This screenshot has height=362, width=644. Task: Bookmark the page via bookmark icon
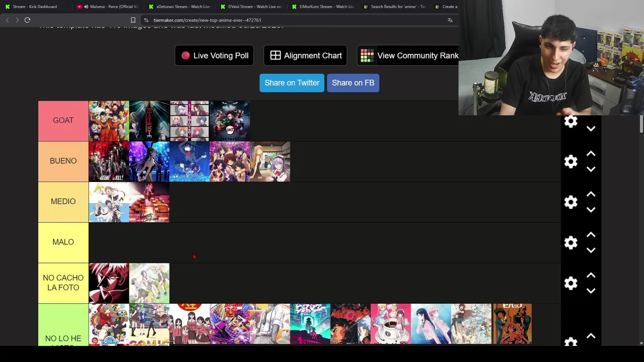point(133,20)
